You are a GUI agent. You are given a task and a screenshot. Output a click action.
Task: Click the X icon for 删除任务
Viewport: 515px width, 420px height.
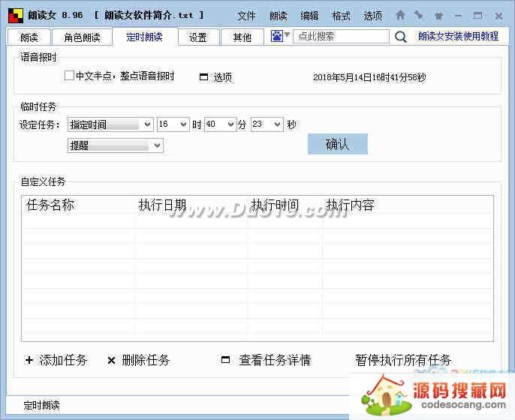(x=111, y=361)
